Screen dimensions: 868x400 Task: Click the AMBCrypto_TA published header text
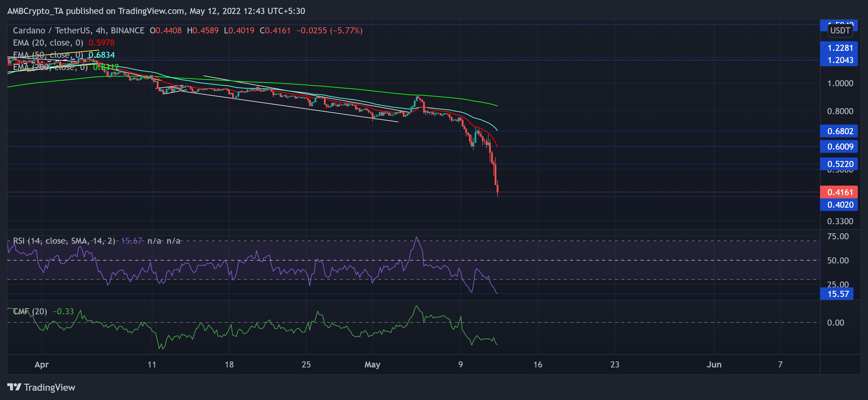(156, 11)
